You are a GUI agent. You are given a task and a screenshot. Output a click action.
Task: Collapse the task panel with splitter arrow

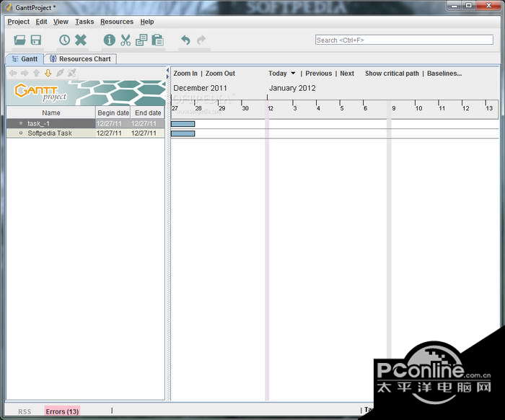(x=167, y=70)
